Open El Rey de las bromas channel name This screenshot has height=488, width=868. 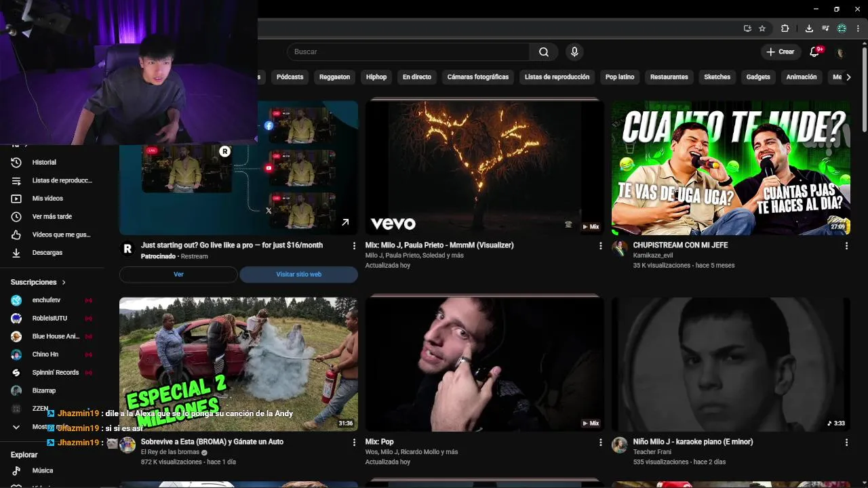(170, 452)
